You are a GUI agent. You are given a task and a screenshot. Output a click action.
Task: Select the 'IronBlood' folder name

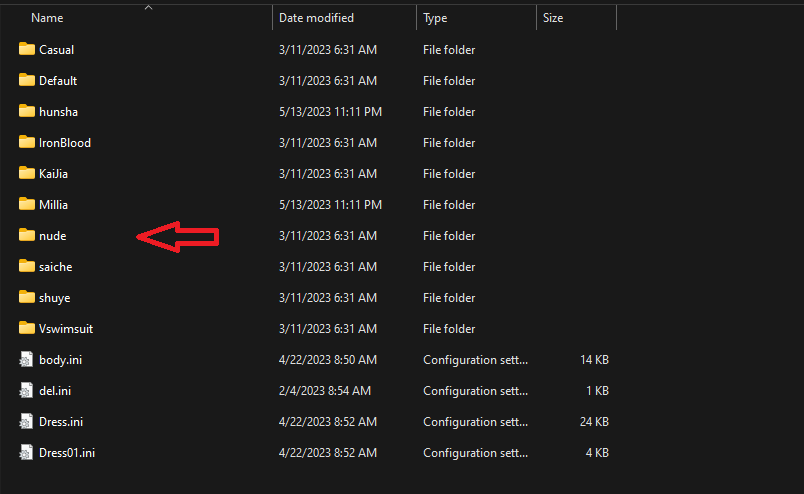pyautogui.click(x=65, y=143)
